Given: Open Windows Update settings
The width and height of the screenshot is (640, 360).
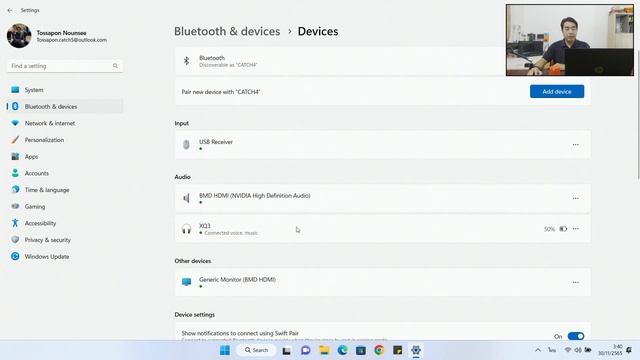Looking at the screenshot, I should coord(65,257).
